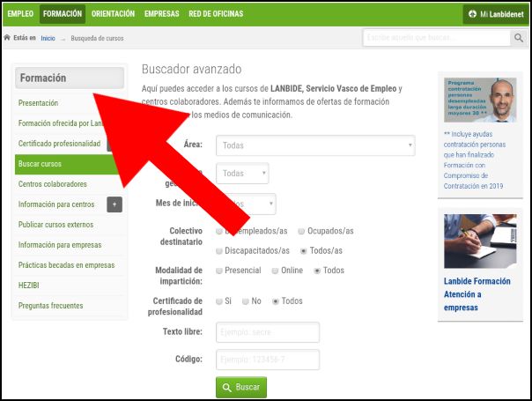Select the FORMACIÓN menu tab
Screen dimensions: 532x401
pos(63,14)
